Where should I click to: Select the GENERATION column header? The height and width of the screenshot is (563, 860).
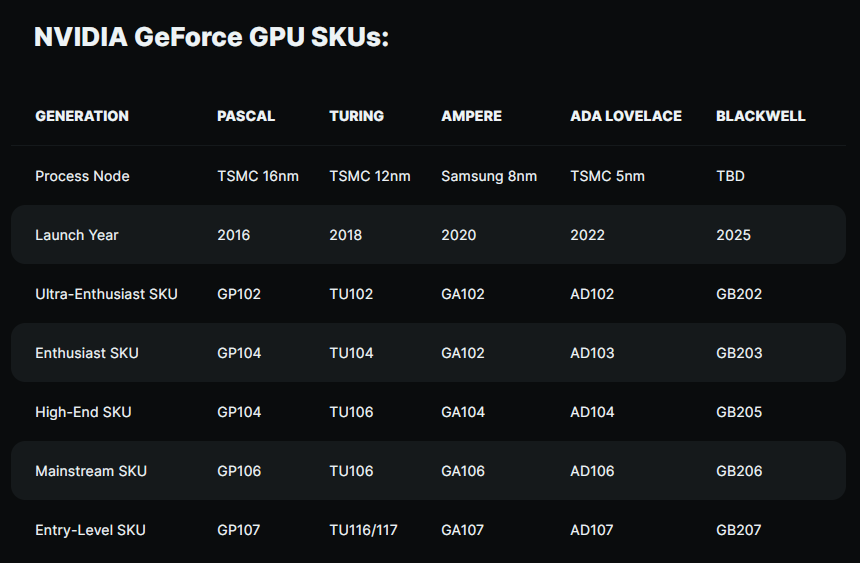pyautogui.click(x=82, y=116)
